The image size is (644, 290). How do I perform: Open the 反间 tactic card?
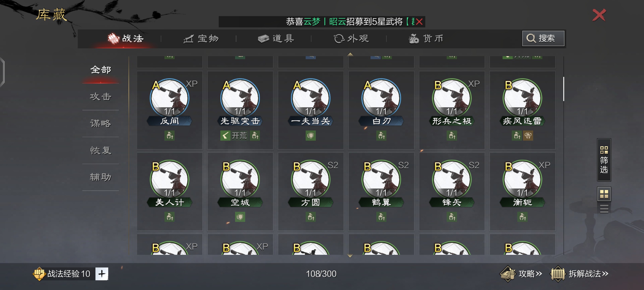pyautogui.click(x=170, y=110)
